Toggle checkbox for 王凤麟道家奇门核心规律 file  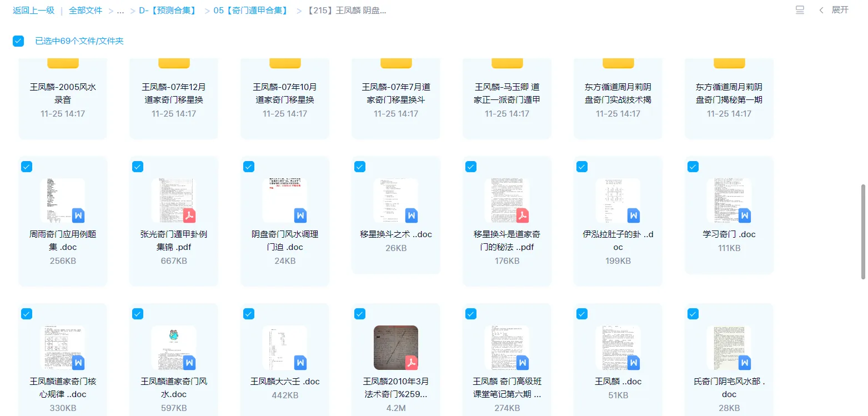[x=27, y=314]
